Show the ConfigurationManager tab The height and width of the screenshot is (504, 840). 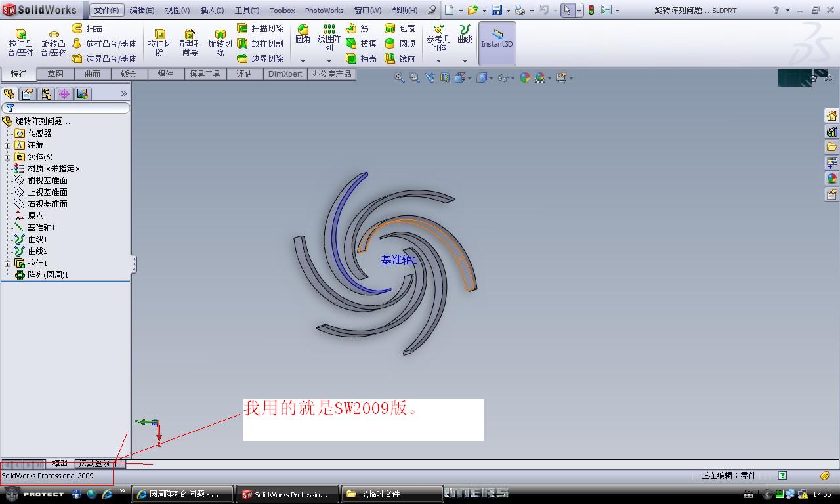[x=46, y=94]
